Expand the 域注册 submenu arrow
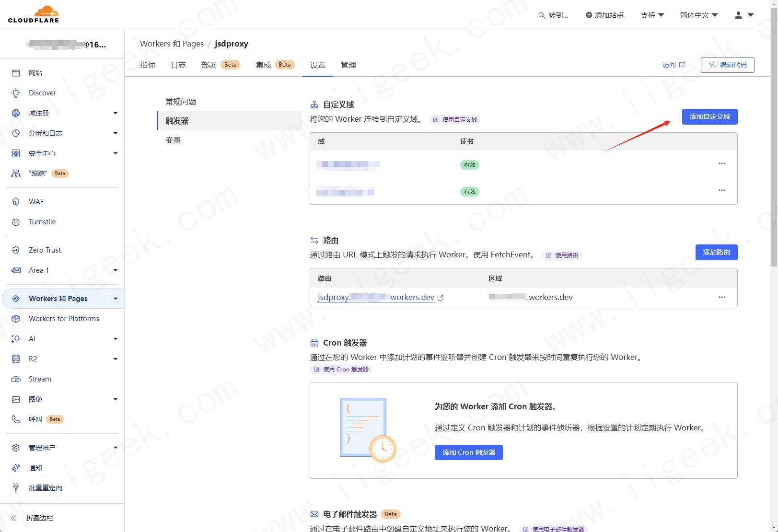The height and width of the screenshot is (532, 778). pos(116,113)
